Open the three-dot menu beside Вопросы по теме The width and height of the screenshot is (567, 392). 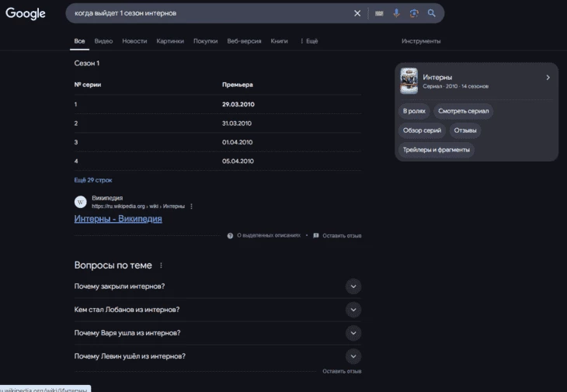coord(161,265)
